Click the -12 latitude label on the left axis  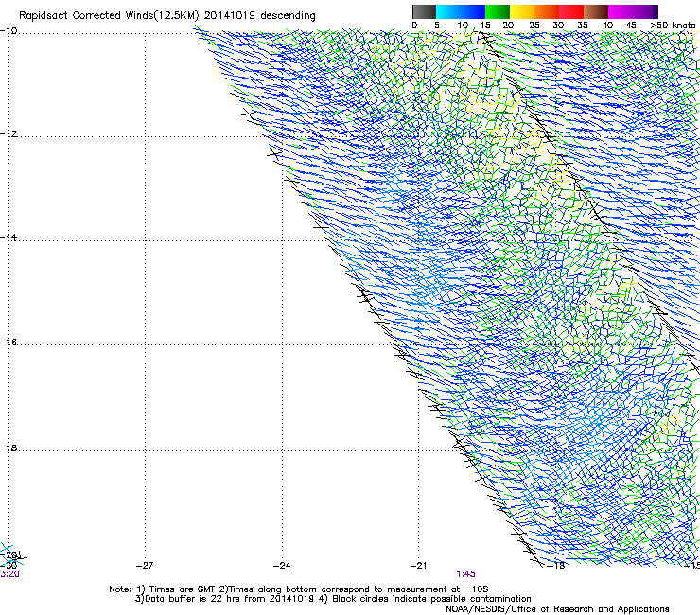(x=9, y=134)
